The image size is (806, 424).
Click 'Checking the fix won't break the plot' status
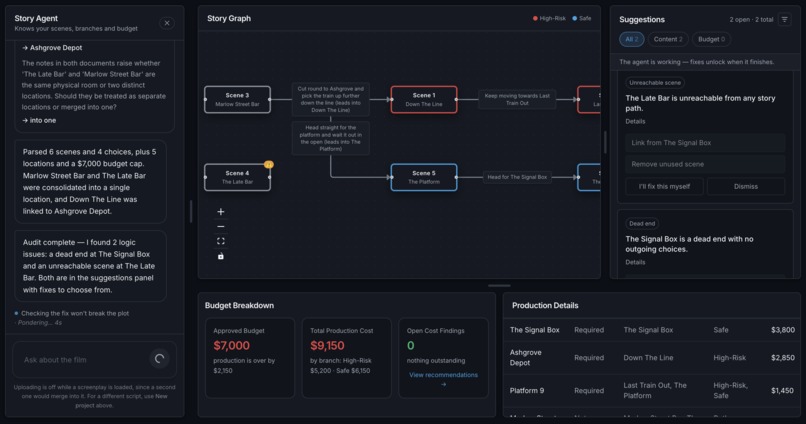click(x=72, y=314)
